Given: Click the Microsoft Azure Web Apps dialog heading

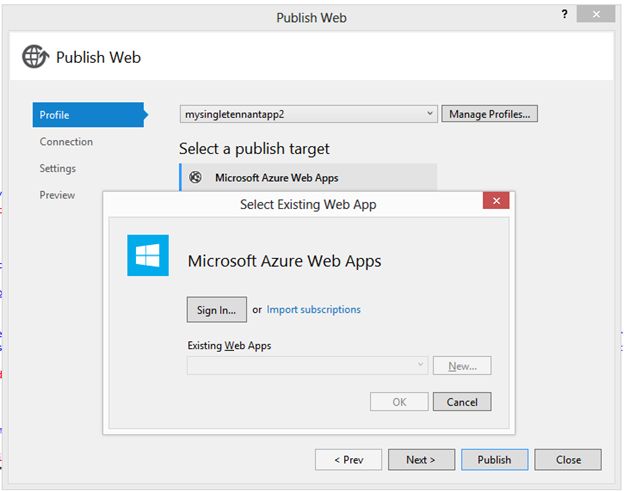Looking at the screenshot, I should (284, 261).
